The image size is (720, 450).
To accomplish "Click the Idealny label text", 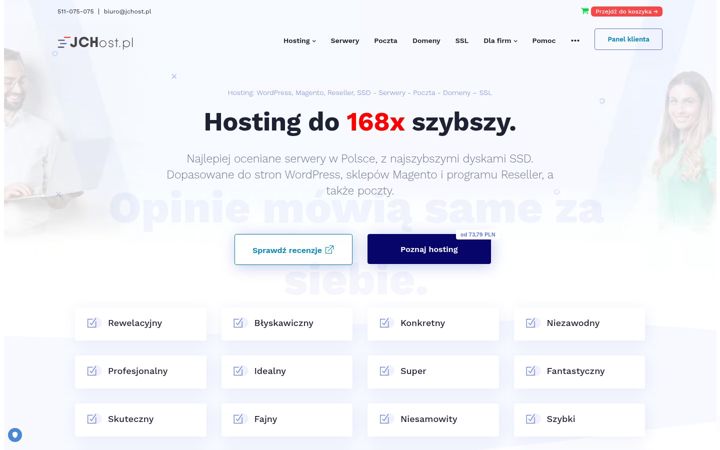I will coord(270,371).
